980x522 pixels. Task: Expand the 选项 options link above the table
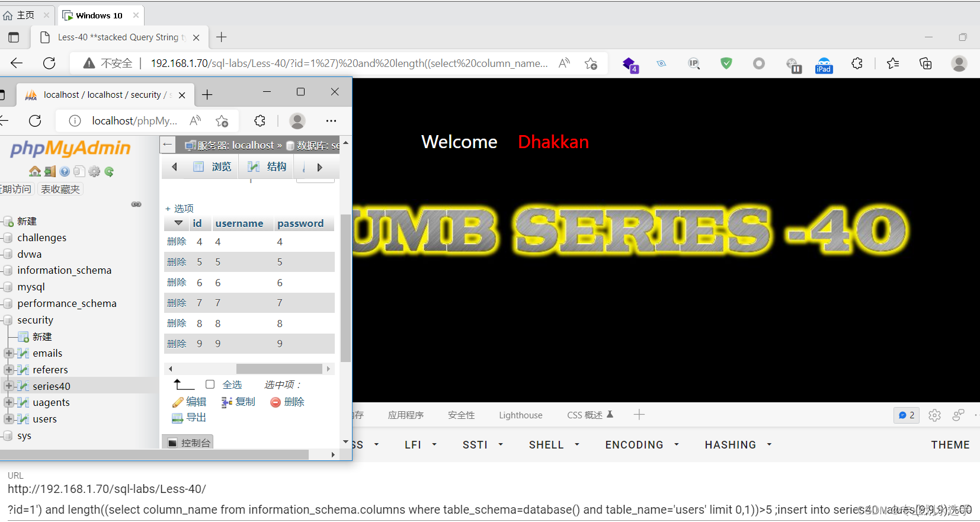[x=180, y=209]
